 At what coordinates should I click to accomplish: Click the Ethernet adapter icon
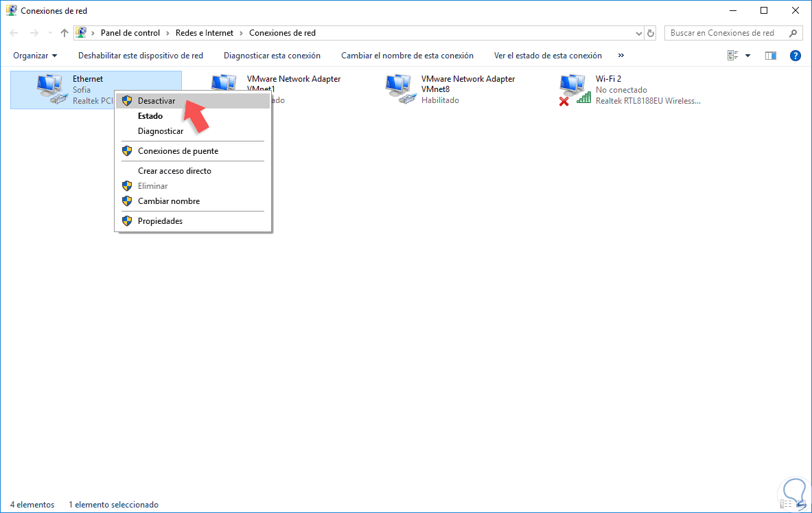tap(51, 89)
